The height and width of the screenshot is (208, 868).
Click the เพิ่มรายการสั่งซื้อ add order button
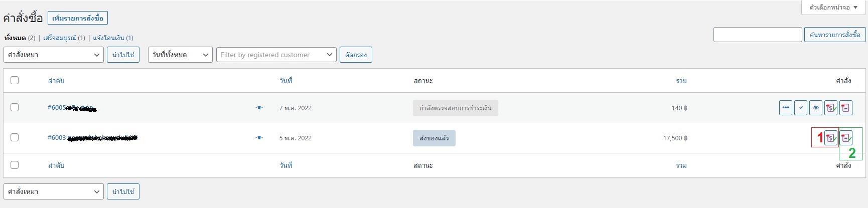(78, 19)
